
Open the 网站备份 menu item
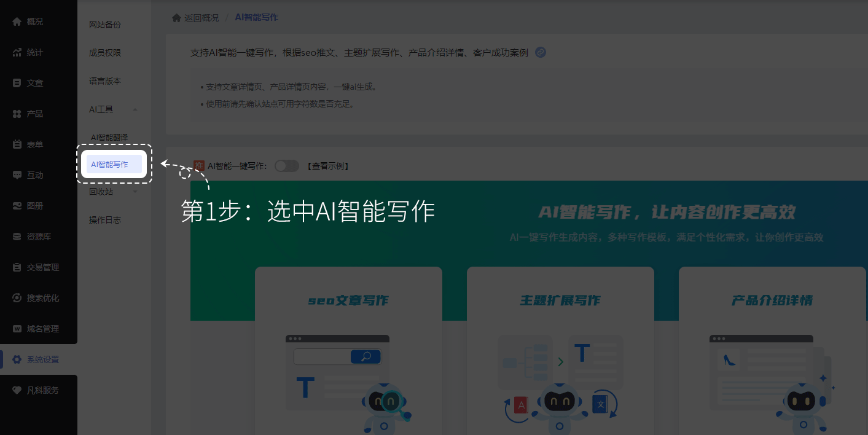click(x=105, y=25)
